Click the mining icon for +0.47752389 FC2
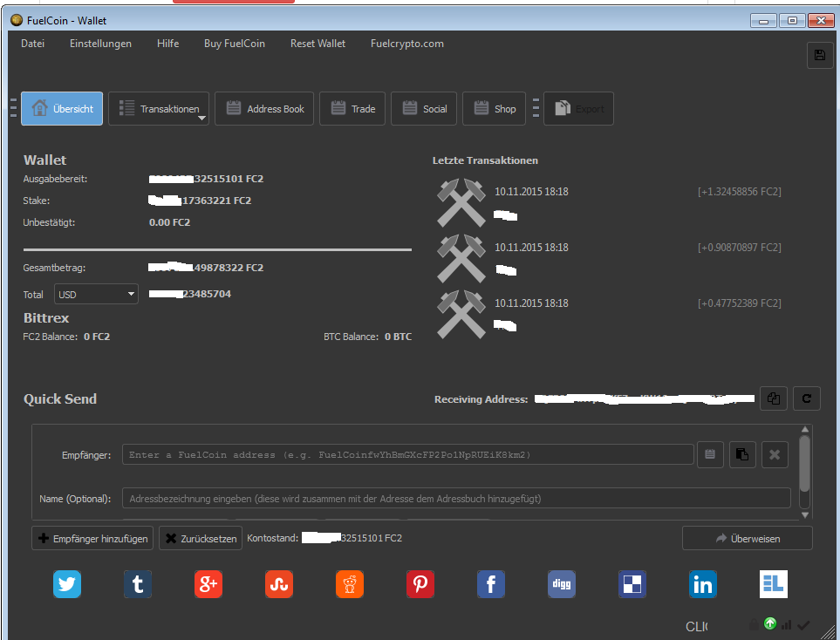 tap(461, 315)
